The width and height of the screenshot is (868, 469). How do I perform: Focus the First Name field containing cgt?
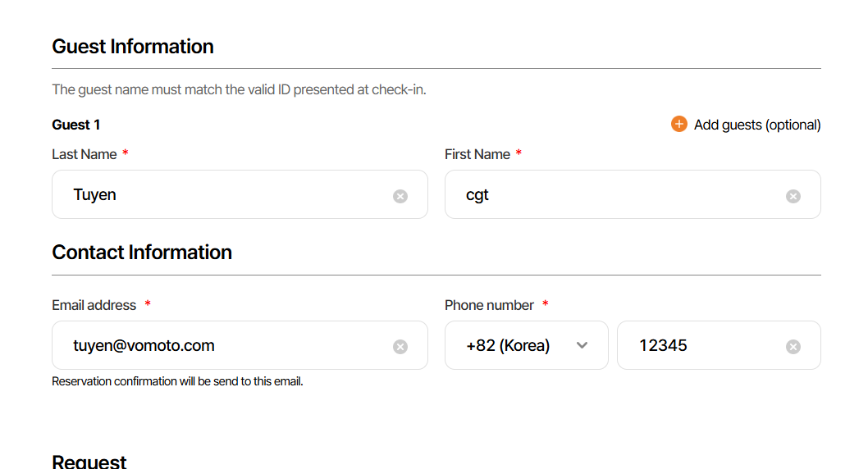pos(615,195)
